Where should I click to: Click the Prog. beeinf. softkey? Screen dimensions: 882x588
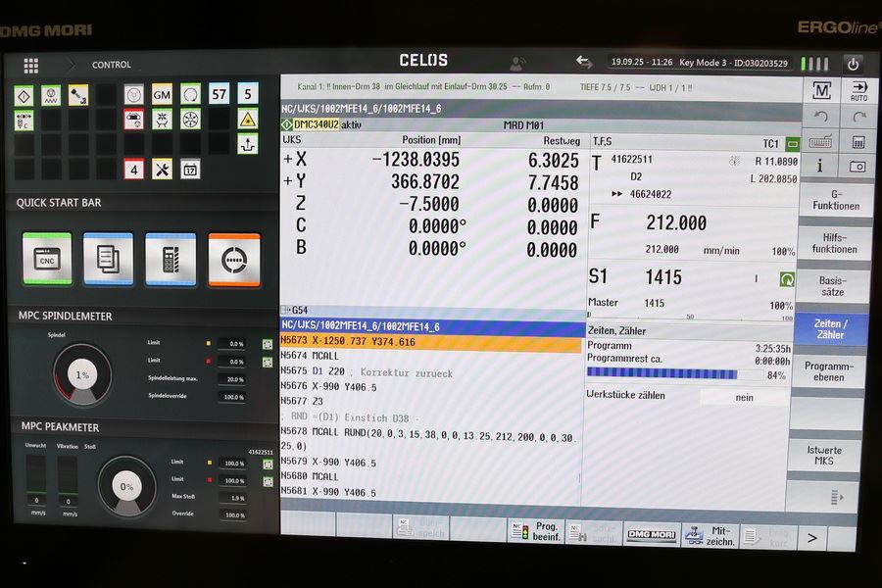pos(537,531)
